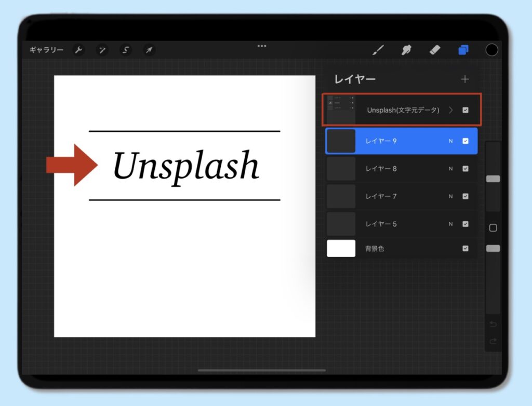
Task: Activate the Selection S-shaped tool
Action: coord(126,50)
